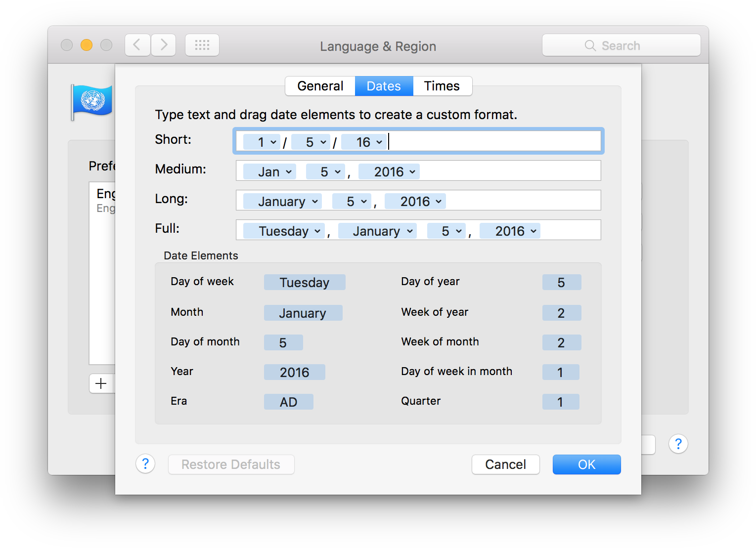756x548 pixels.
Task: Switch to the General tab
Action: (x=320, y=86)
